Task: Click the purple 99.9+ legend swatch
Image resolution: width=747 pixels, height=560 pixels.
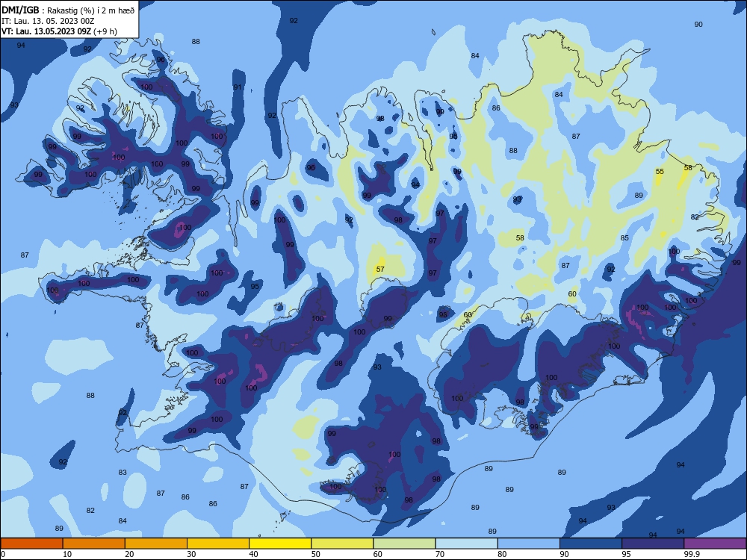Action: pyautogui.click(x=715, y=544)
